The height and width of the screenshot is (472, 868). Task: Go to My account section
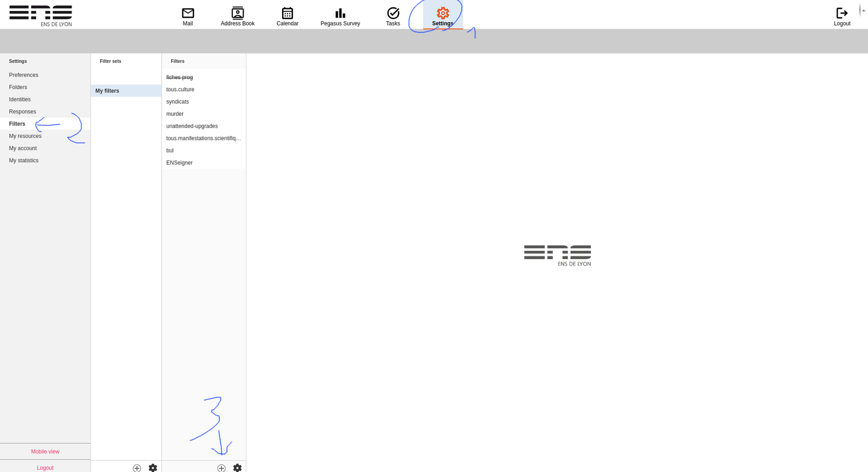(23, 148)
